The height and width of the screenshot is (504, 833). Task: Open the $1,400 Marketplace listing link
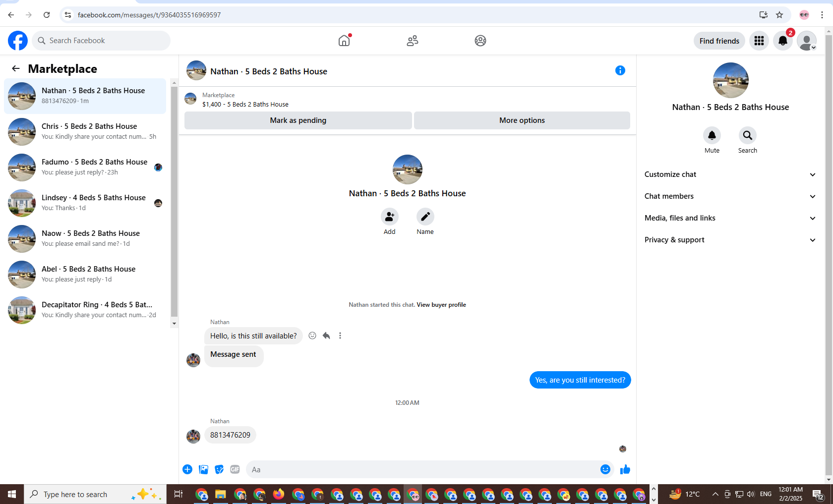coord(245,105)
